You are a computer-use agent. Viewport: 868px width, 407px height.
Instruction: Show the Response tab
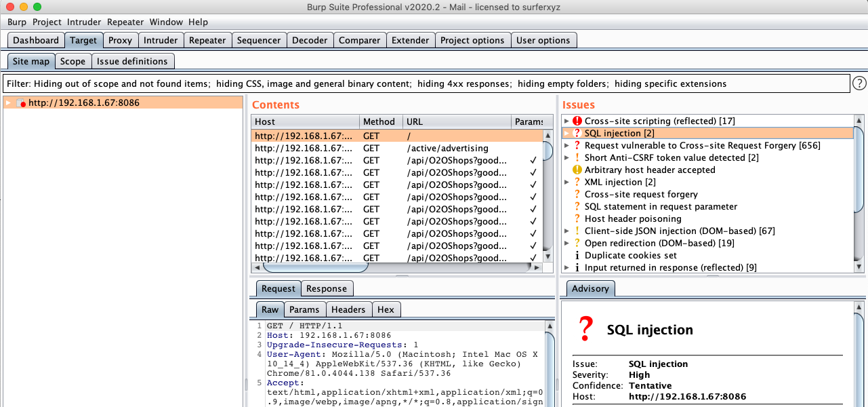(x=327, y=288)
